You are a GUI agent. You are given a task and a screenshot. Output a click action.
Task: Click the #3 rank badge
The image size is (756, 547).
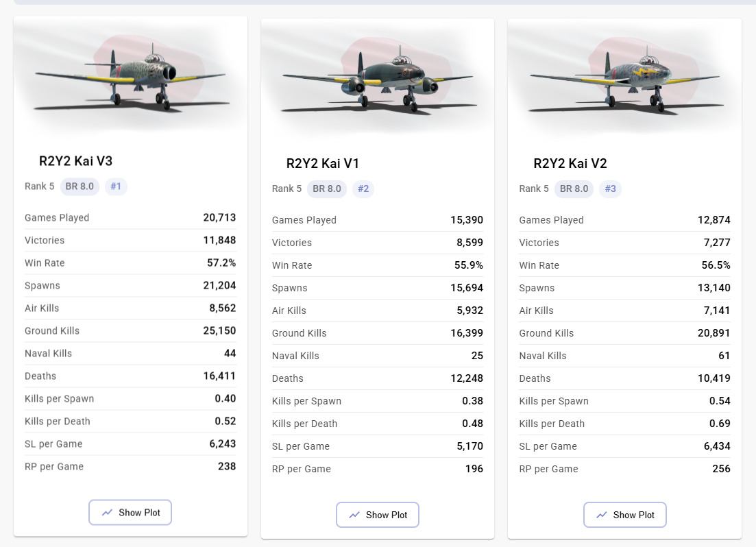coord(610,189)
